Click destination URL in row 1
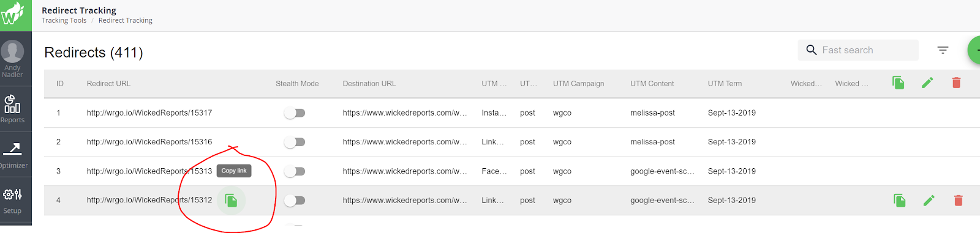Screen dimensions: 980x233 (405, 113)
